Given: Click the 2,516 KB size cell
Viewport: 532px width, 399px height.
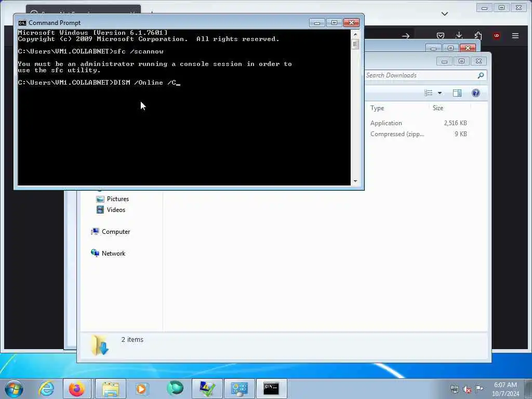Looking at the screenshot, I should [455, 123].
